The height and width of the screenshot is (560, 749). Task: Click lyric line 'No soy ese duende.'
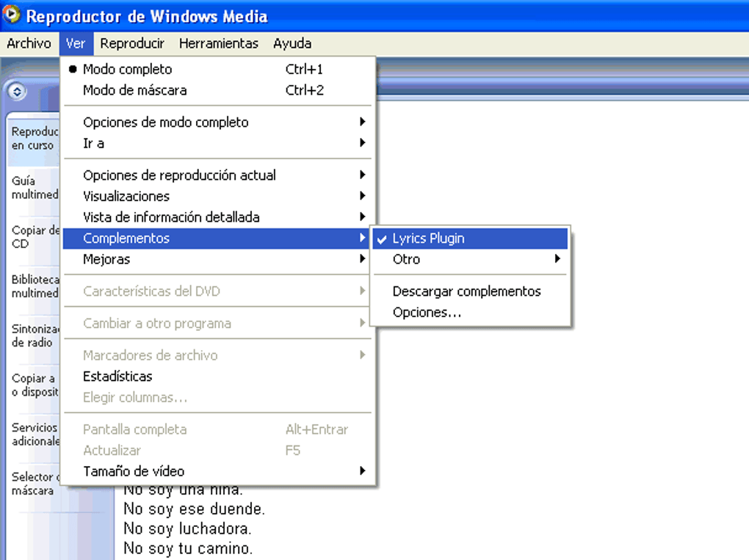point(195,509)
